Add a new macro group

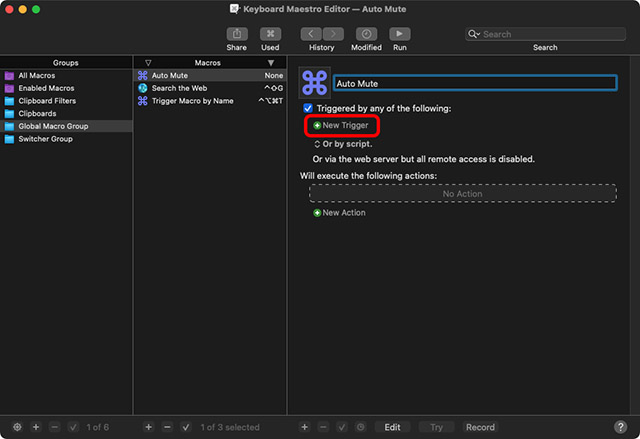36,427
